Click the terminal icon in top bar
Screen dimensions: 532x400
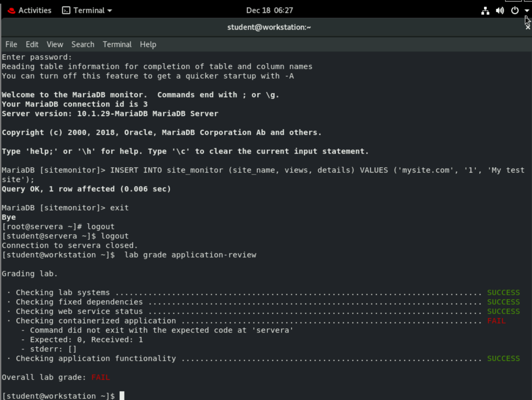pyautogui.click(x=66, y=10)
